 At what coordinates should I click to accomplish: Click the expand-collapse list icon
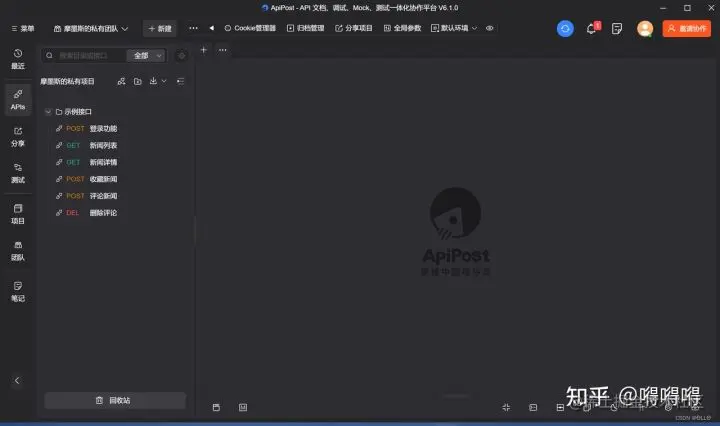(180, 81)
